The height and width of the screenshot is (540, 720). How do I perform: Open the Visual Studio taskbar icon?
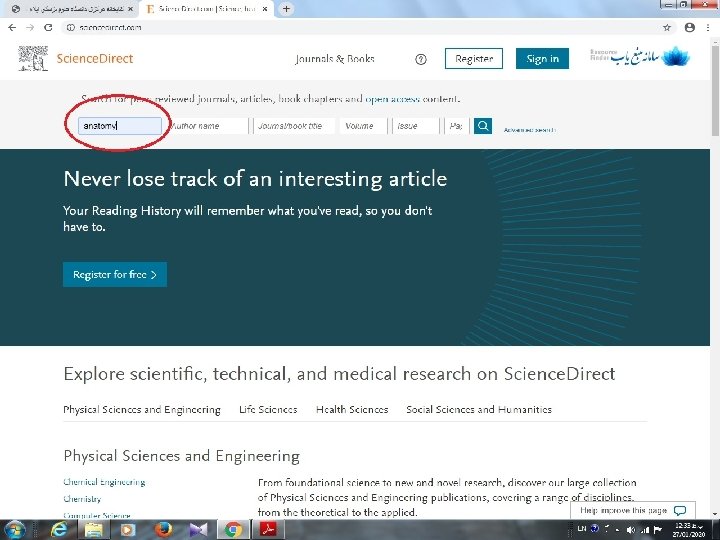198,530
